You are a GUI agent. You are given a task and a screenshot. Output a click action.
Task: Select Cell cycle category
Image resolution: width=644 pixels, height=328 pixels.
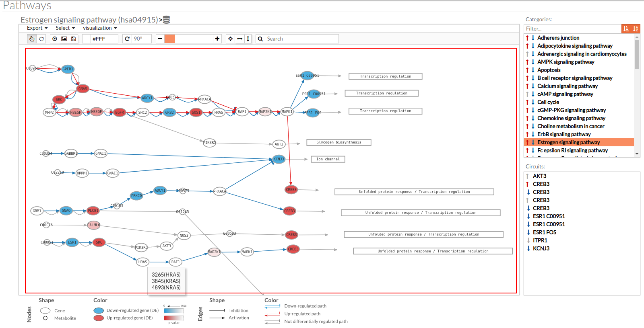click(x=548, y=102)
